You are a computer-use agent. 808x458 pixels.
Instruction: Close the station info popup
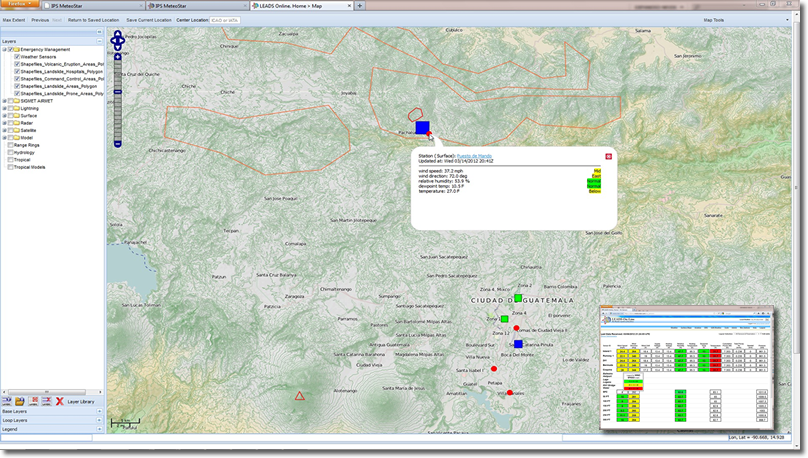click(609, 156)
